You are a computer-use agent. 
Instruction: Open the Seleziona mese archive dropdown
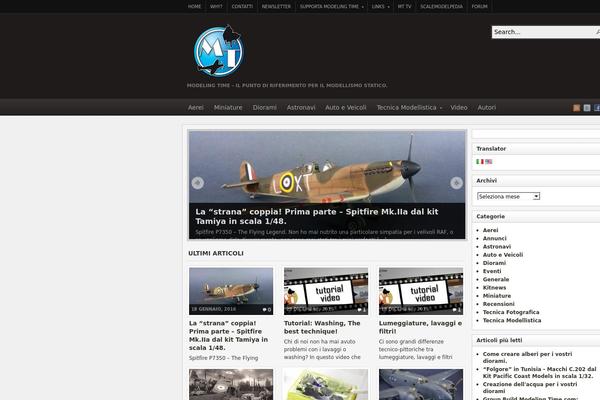pyautogui.click(x=508, y=196)
